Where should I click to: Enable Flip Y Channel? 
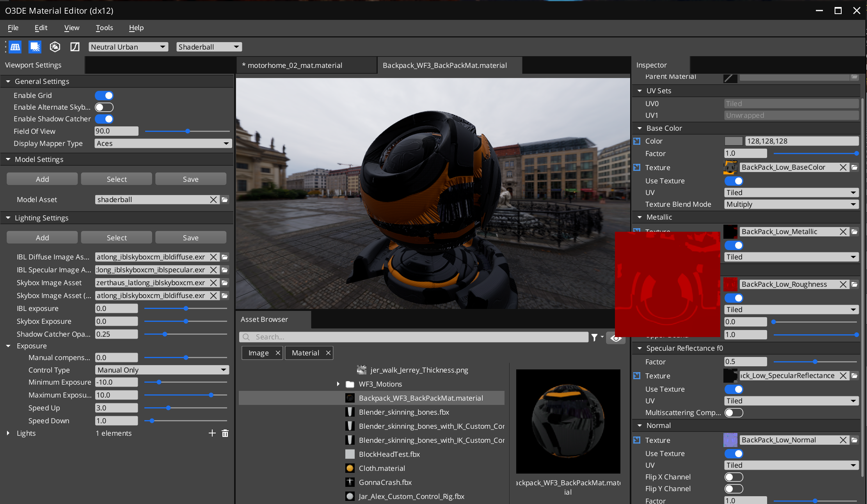click(734, 489)
